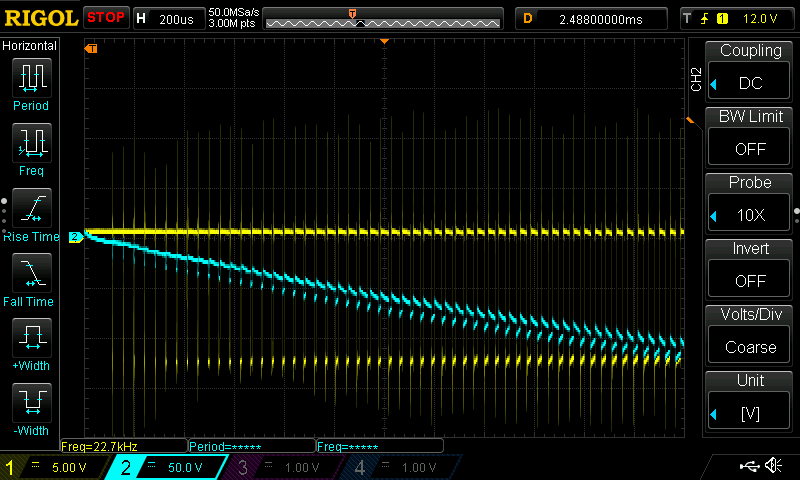Click the CH2 vertical menu label
This screenshot has height=480, width=800.
tap(695, 80)
